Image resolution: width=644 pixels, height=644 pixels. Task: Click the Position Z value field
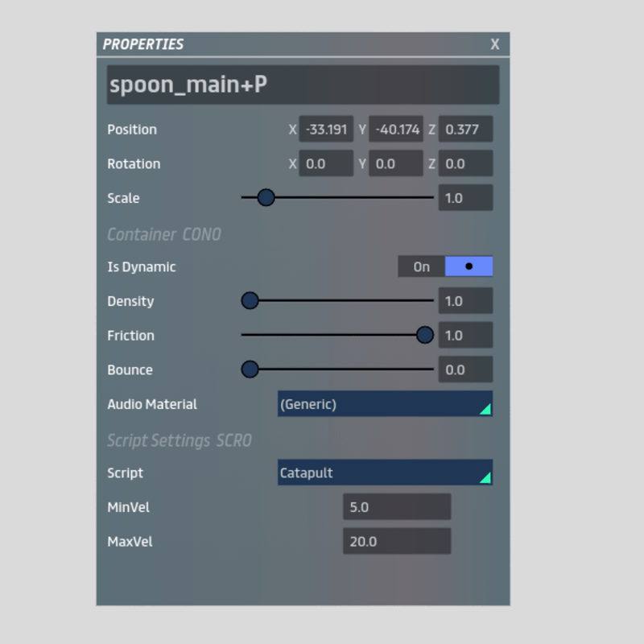point(465,130)
